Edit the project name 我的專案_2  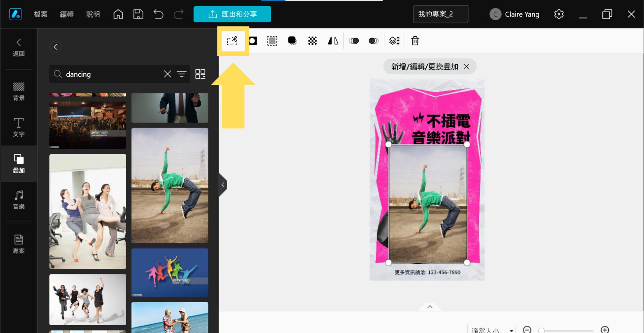(x=441, y=14)
